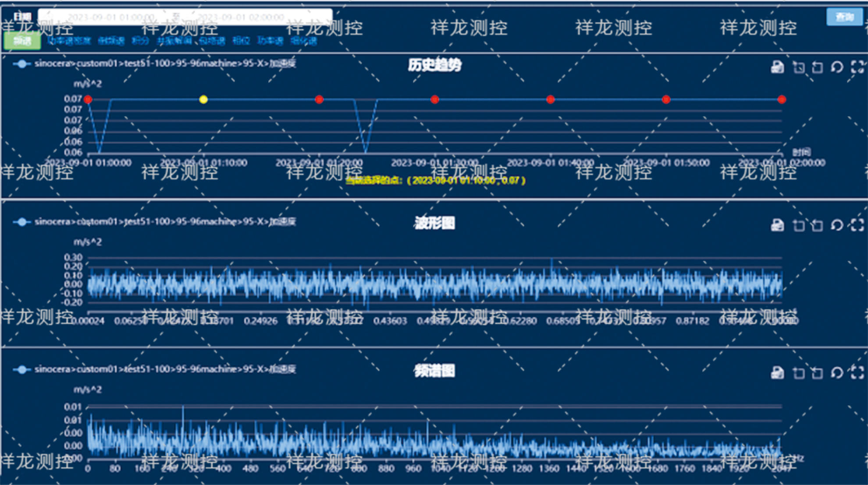Activate area zoom on 历史趋势 chart
The width and height of the screenshot is (868, 485).
(799, 67)
